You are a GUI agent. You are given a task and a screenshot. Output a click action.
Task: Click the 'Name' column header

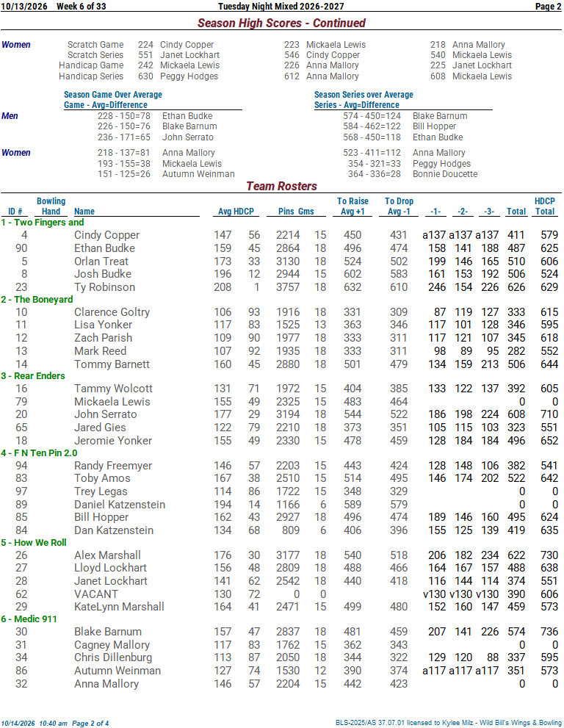(x=84, y=212)
